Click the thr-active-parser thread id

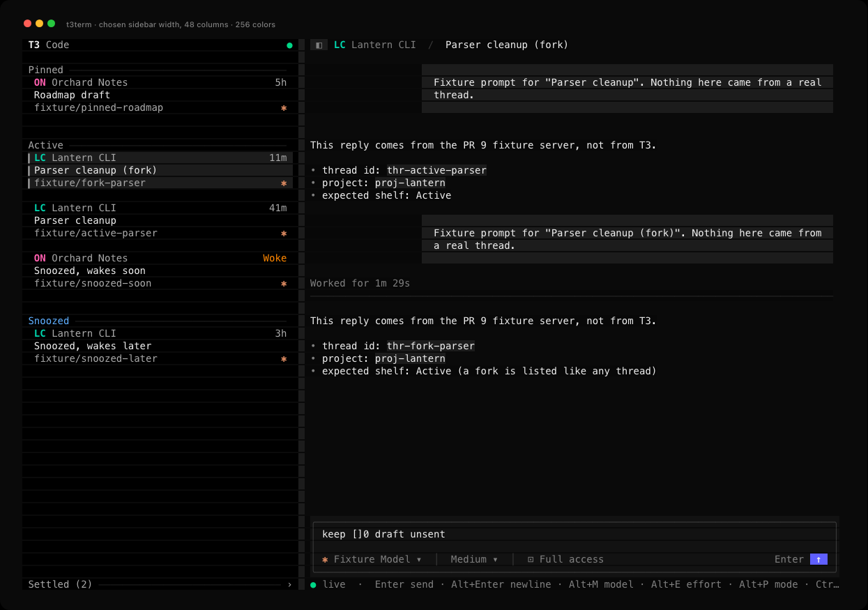(x=436, y=170)
